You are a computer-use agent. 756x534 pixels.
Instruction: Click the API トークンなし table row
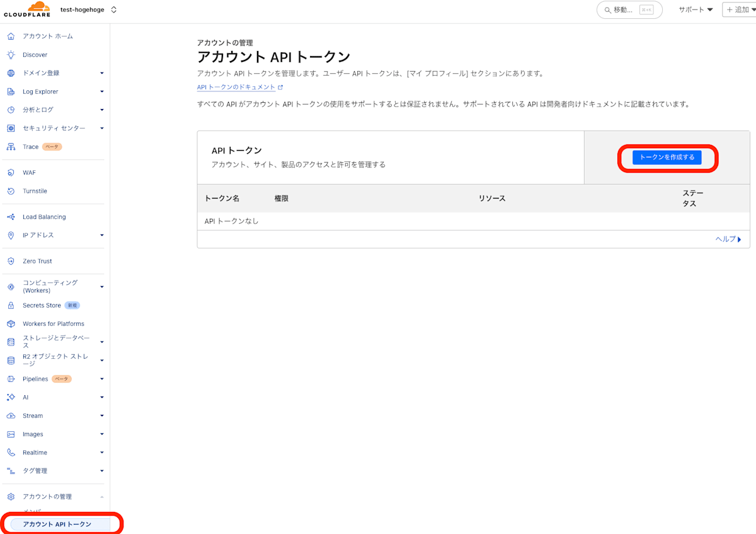pos(473,221)
